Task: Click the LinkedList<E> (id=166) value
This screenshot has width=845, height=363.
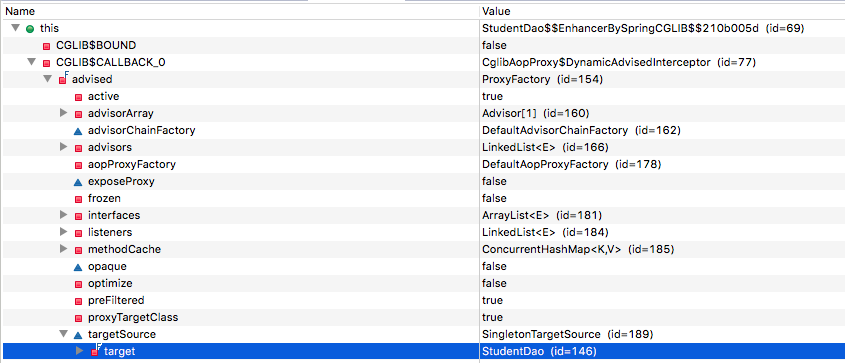Action: coord(545,148)
